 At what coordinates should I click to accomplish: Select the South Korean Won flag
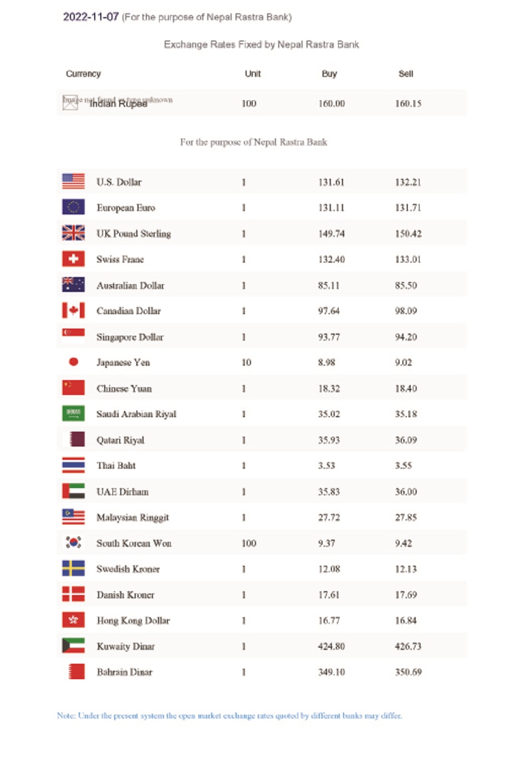click(73, 542)
